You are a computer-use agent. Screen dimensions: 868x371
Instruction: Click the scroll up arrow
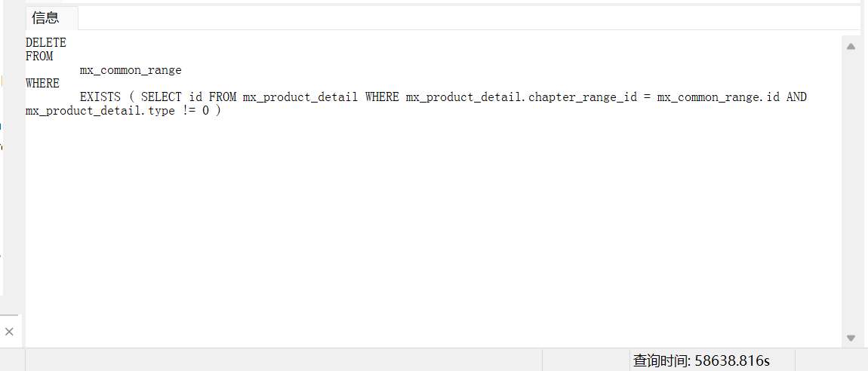point(851,47)
